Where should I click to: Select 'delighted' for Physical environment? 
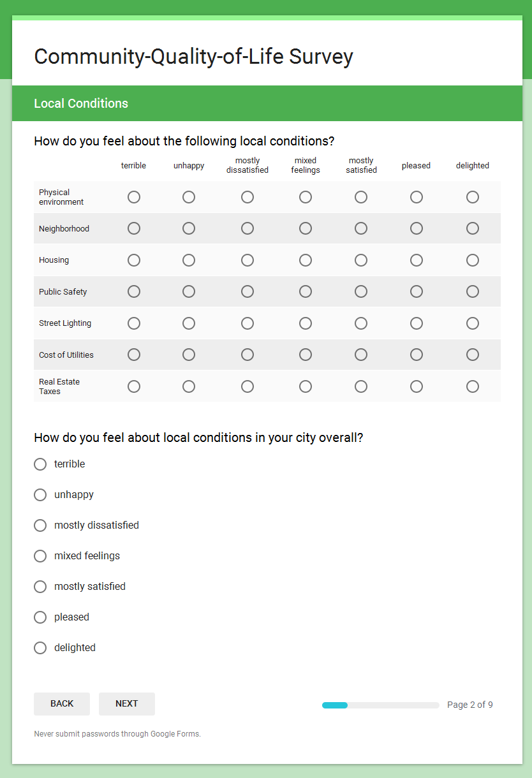(472, 197)
